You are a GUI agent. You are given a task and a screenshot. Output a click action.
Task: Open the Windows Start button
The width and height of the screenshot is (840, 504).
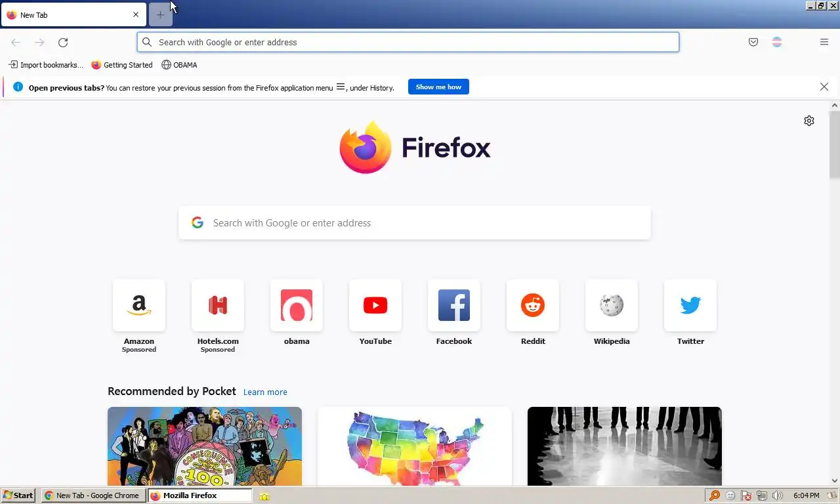pyautogui.click(x=18, y=495)
